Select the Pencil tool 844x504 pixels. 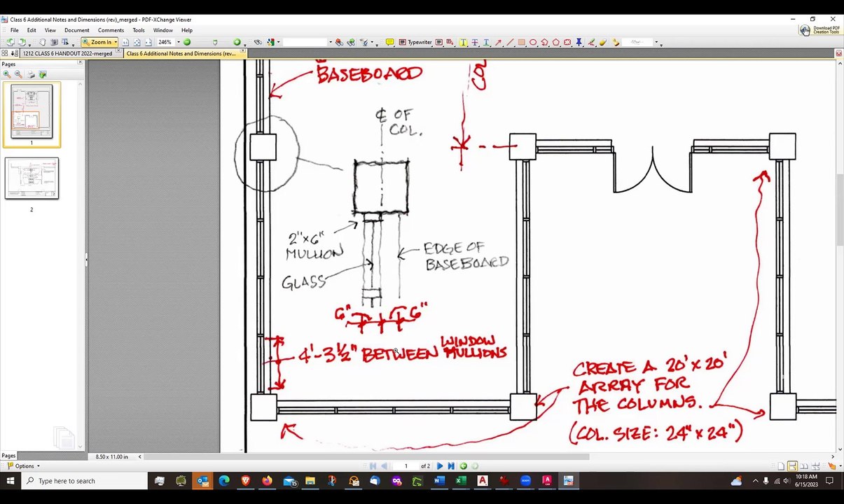point(592,42)
